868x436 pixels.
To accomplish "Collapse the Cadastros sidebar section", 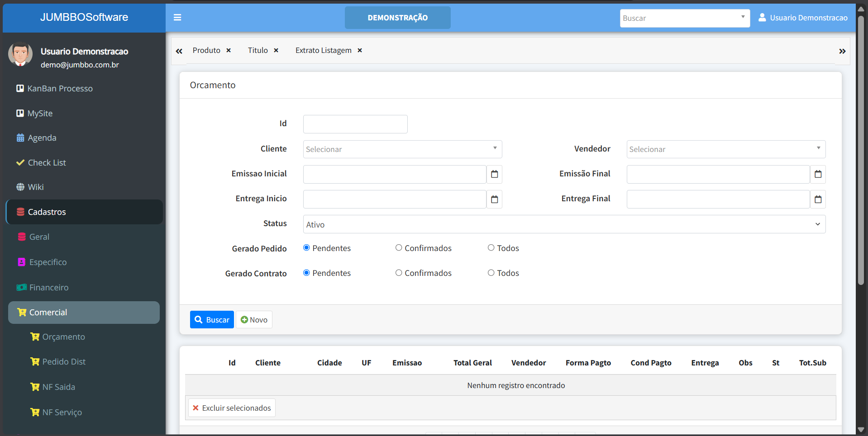I will [x=84, y=212].
